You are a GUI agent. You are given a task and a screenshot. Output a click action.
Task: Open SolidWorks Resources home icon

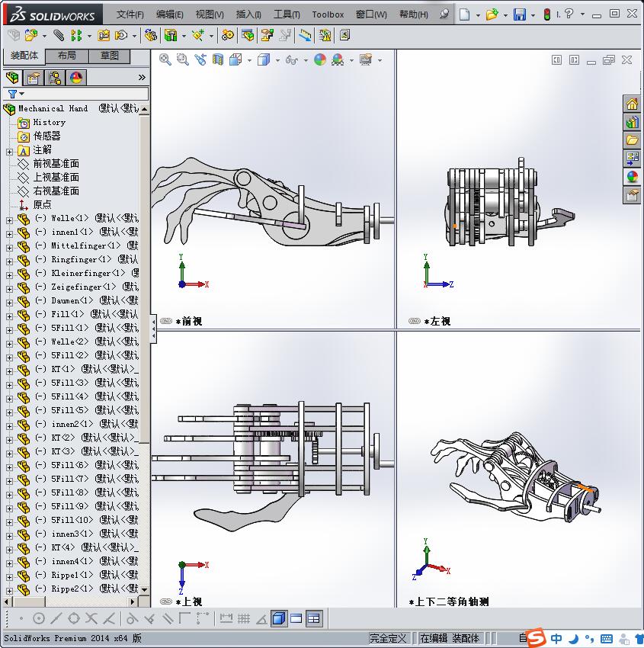pos(632,104)
